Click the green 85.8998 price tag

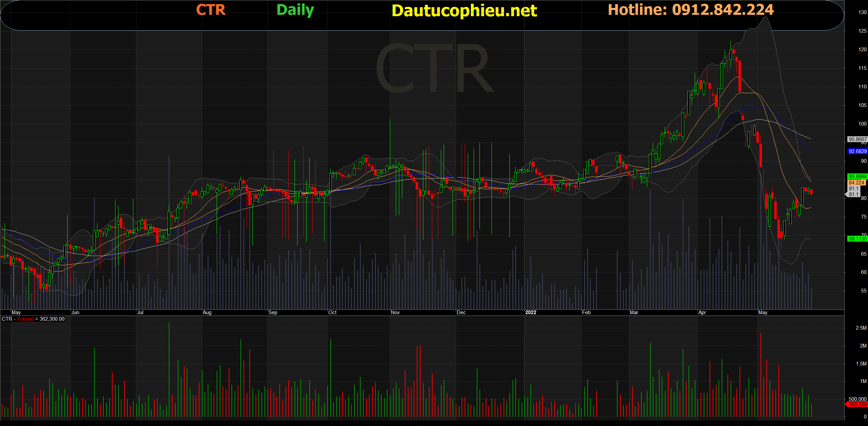(857, 177)
